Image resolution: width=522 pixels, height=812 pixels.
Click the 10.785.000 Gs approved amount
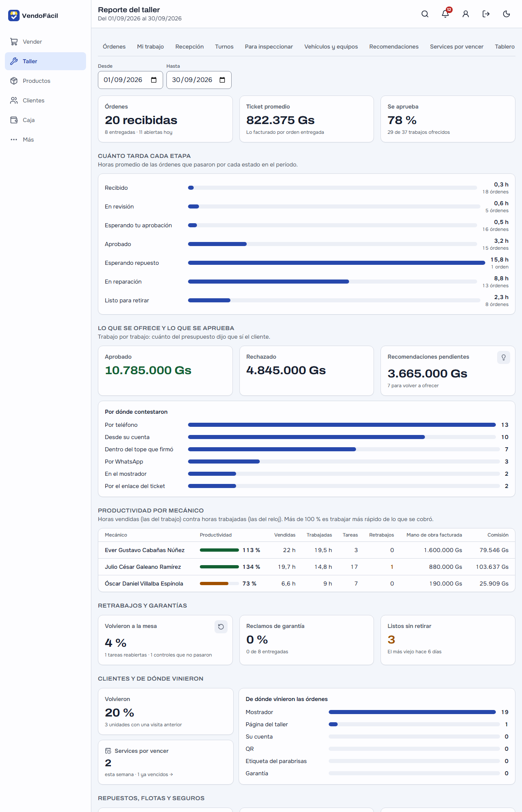[148, 370]
